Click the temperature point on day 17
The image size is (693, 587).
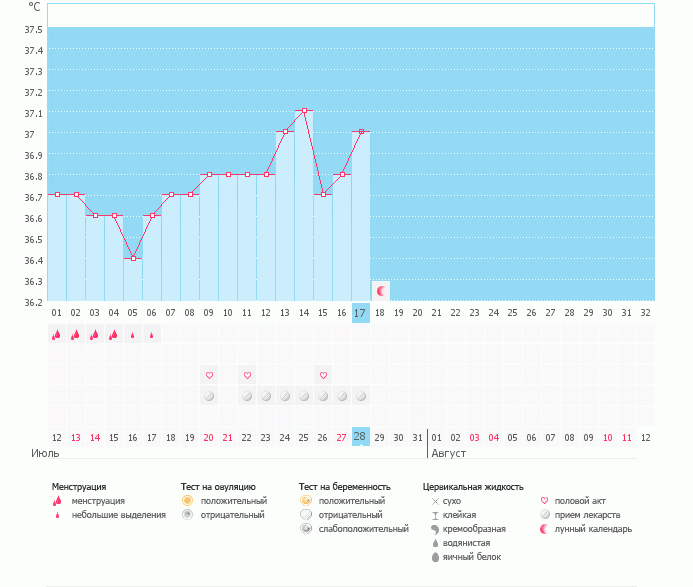(x=361, y=131)
